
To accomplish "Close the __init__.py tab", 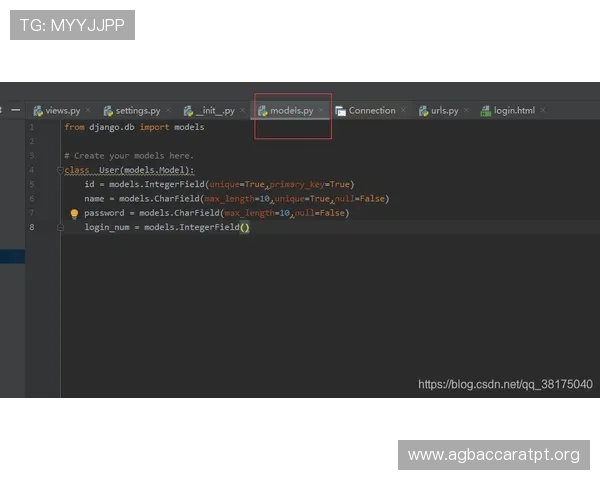I will (243, 111).
